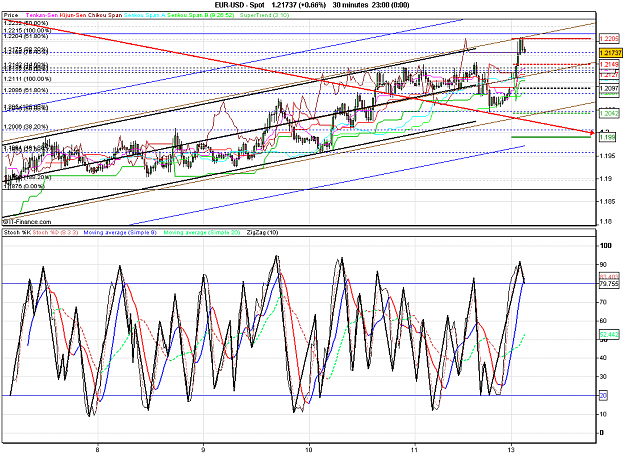Viewport: 625px width, 455px height.
Task: Click the 1.21737 price in the title
Action: pos(285,5)
